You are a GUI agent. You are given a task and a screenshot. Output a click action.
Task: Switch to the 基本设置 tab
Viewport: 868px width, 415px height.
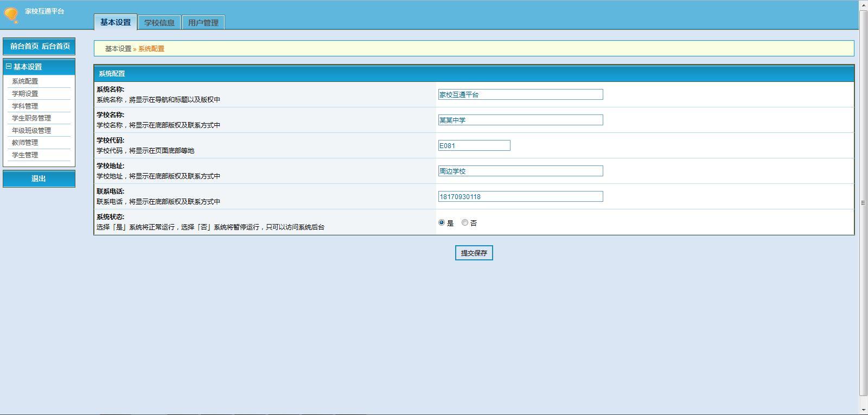[x=115, y=22]
